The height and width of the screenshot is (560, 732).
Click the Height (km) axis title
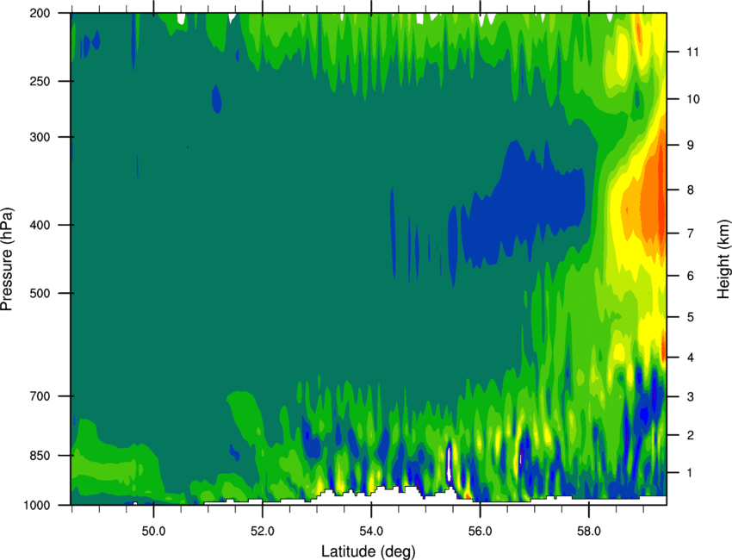click(723, 259)
